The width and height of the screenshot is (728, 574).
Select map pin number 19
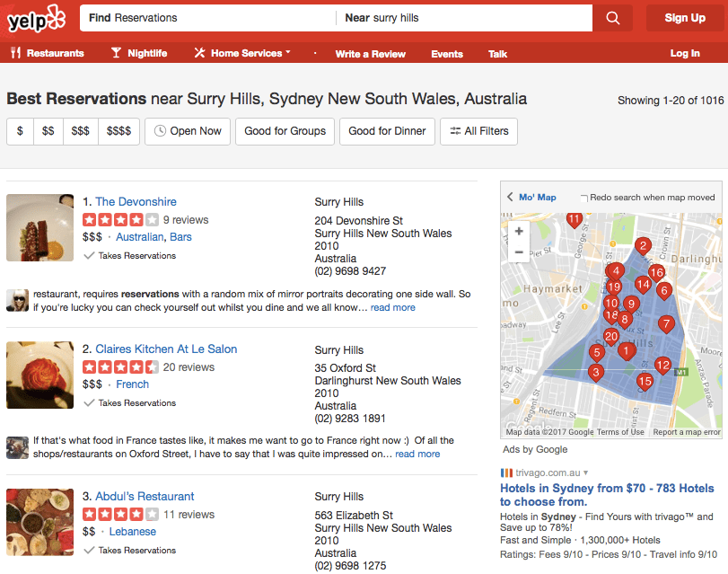point(614,287)
